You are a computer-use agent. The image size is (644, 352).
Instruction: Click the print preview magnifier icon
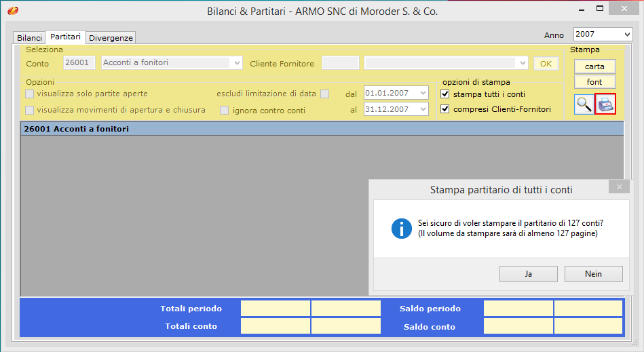click(x=583, y=104)
